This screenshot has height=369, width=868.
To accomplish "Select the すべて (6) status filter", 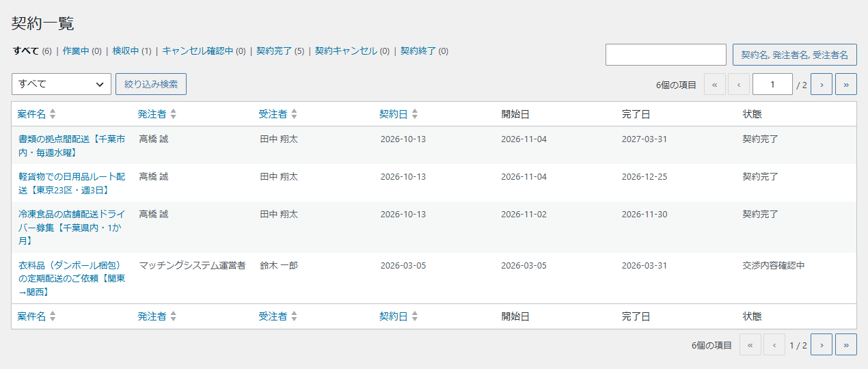I will pyautogui.click(x=32, y=51).
